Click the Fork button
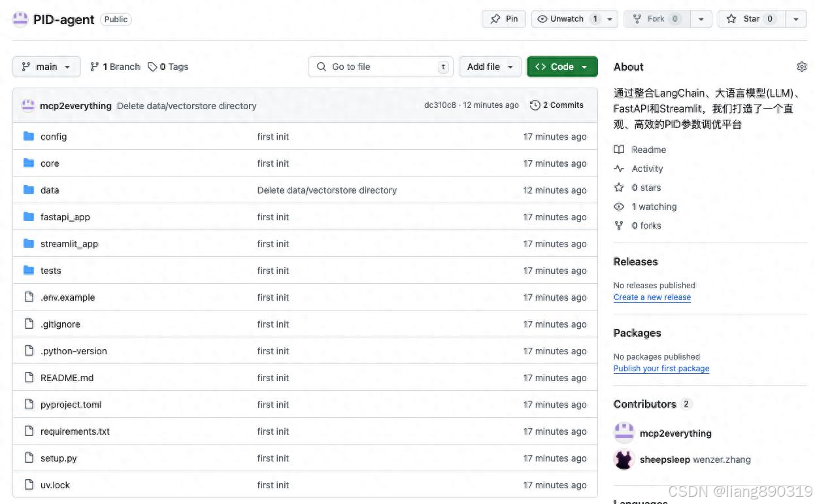815x504 pixels. tap(656, 19)
